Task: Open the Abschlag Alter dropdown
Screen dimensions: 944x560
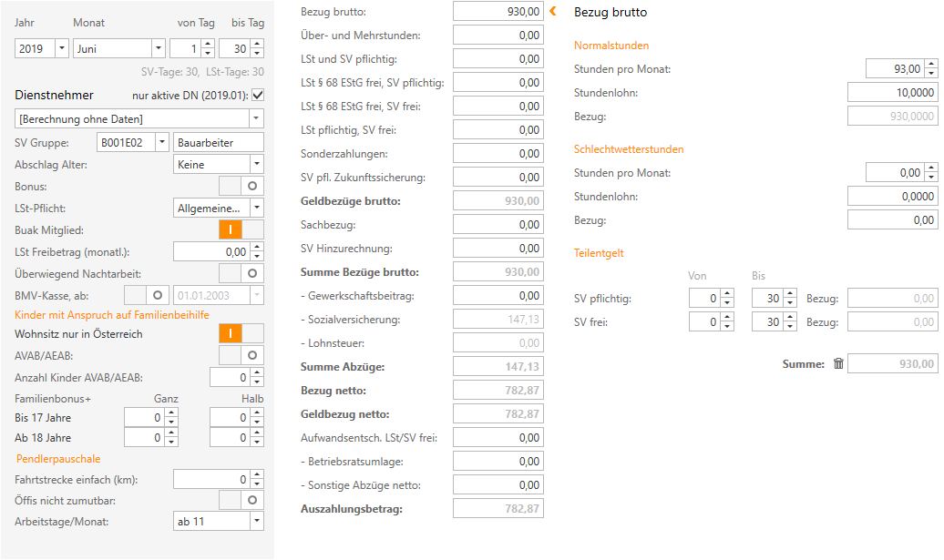Action: (256, 164)
